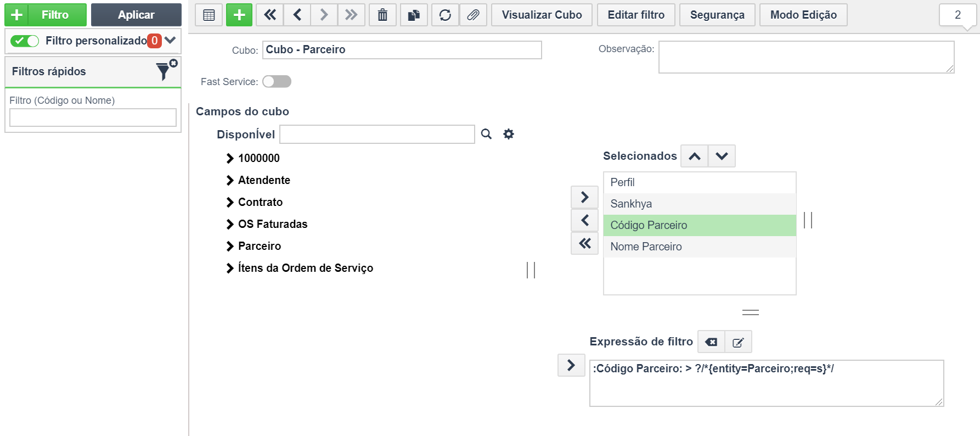Go to previous record arrow
980x436 pixels.
[x=297, y=15]
